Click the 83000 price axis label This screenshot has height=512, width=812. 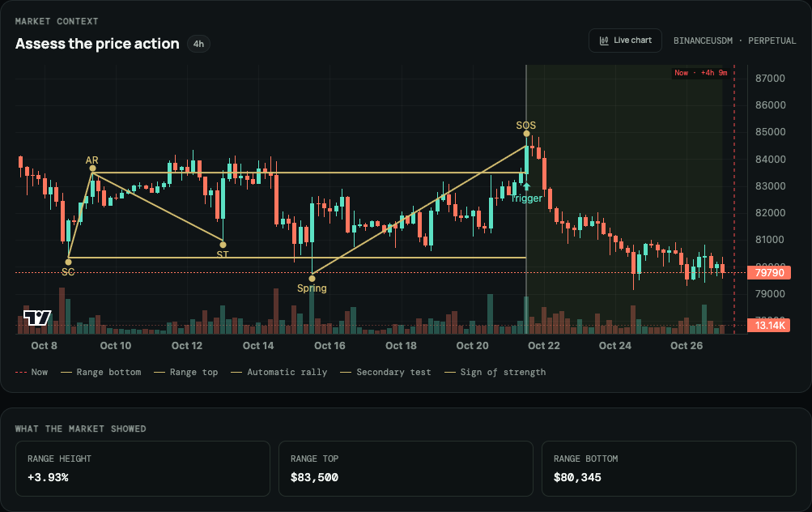pyautogui.click(x=770, y=186)
